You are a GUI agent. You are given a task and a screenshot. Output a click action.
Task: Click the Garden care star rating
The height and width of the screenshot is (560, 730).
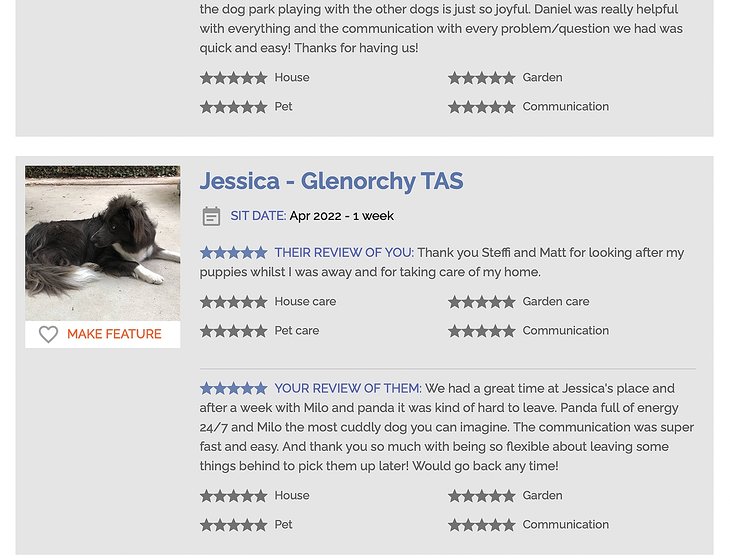click(482, 302)
